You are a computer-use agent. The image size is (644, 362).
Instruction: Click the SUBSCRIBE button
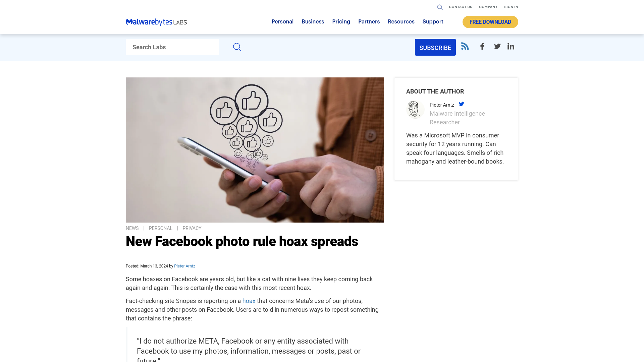pyautogui.click(x=435, y=47)
